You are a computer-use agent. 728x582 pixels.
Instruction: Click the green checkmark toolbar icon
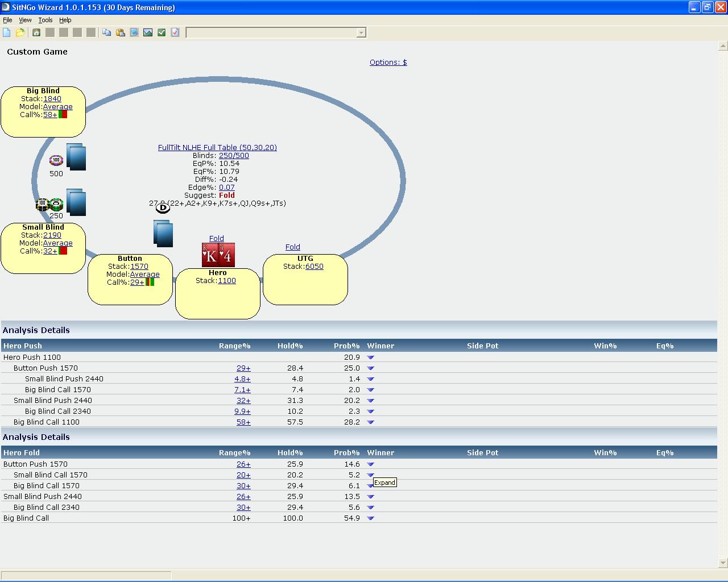pos(162,32)
